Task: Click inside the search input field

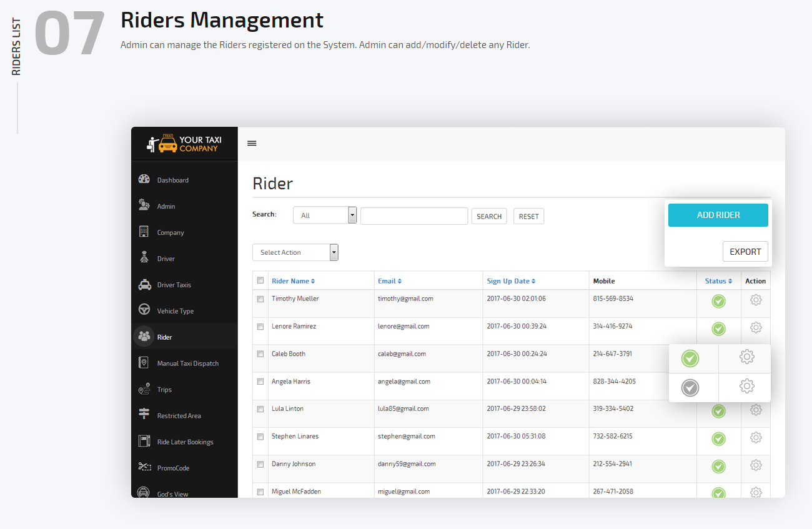Action: (x=413, y=215)
